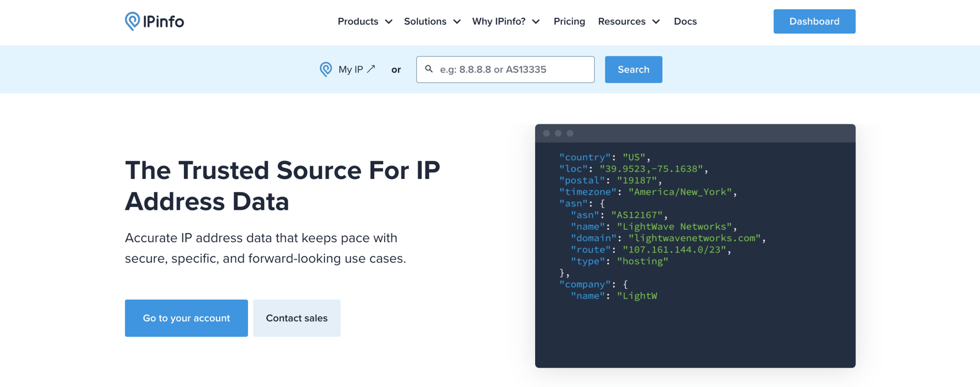Expand the Products chevron
Image resolution: width=980 pixels, height=387 pixels.
click(x=389, y=22)
